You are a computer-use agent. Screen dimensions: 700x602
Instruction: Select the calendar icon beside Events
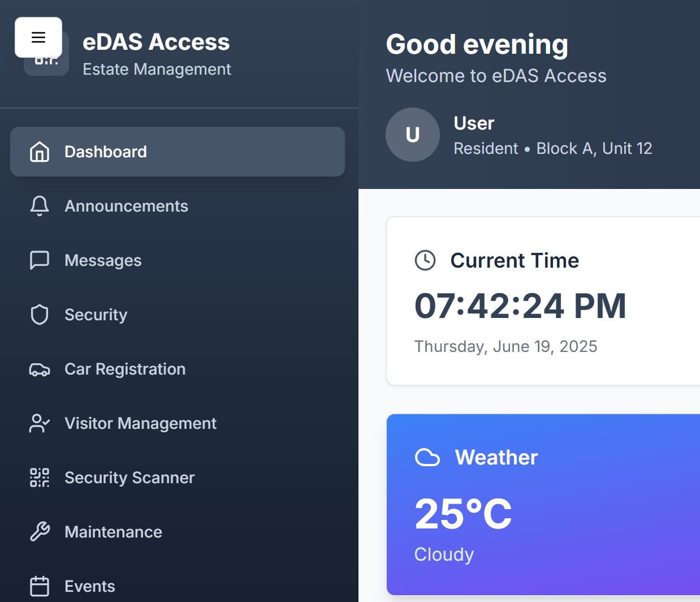coord(39,586)
